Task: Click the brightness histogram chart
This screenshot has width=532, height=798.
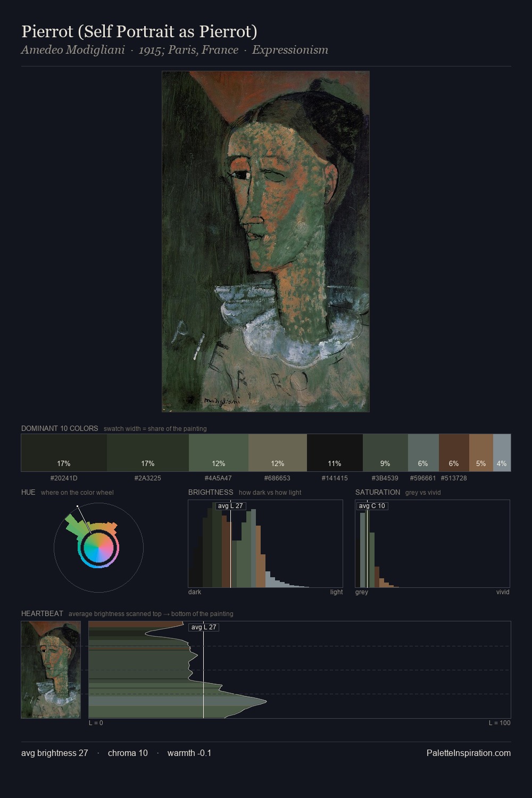Action: click(x=265, y=544)
